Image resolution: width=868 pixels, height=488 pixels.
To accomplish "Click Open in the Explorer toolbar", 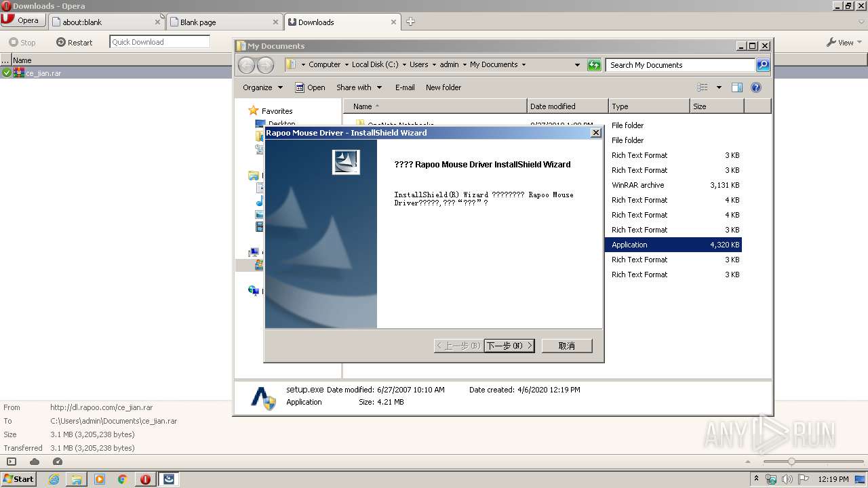I will (x=310, y=87).
